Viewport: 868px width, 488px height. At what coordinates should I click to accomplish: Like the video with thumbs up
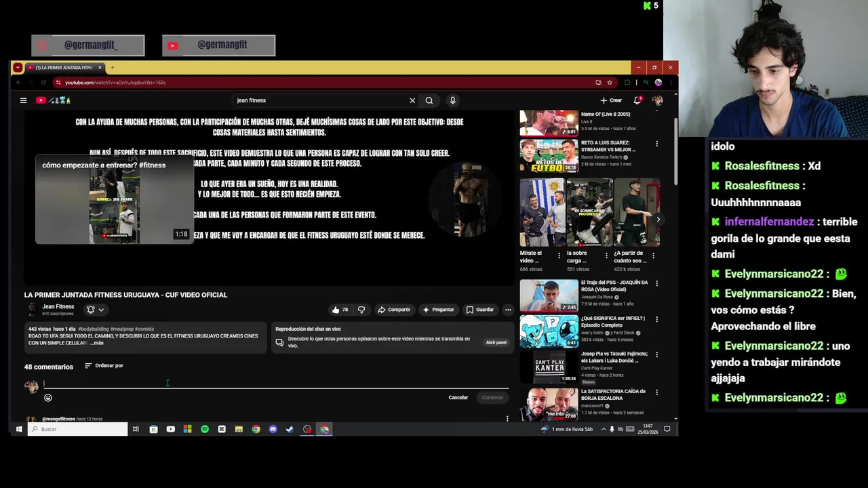340,310
